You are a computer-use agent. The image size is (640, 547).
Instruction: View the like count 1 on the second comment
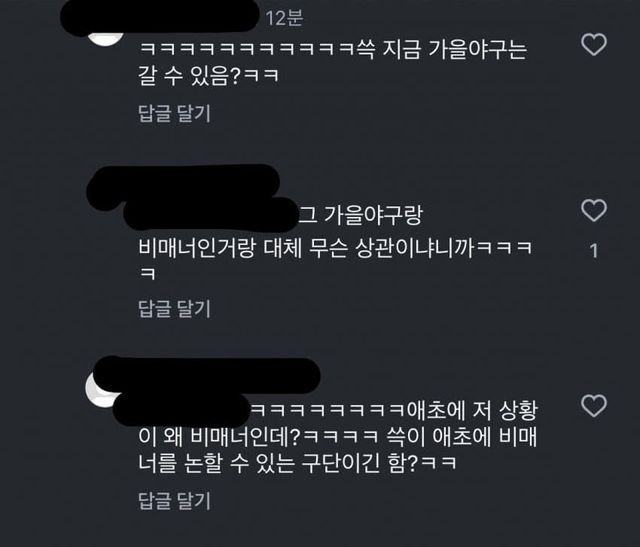[594, 250]
